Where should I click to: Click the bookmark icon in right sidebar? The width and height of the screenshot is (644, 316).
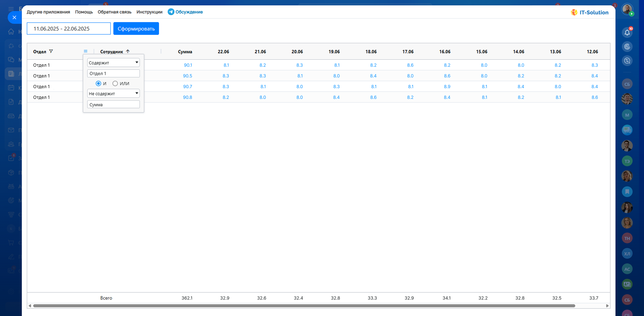627,192
